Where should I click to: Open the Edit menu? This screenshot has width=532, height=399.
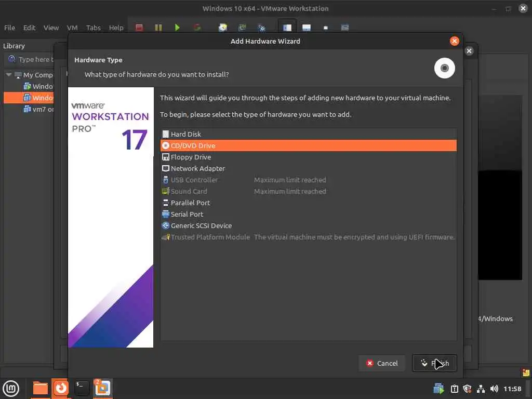[x=29, y=28]
